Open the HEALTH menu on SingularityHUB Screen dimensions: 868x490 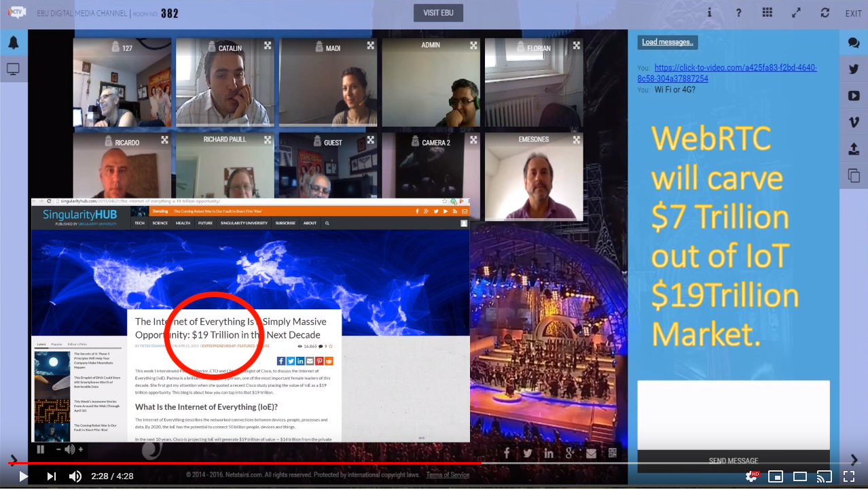coord(183,223)
